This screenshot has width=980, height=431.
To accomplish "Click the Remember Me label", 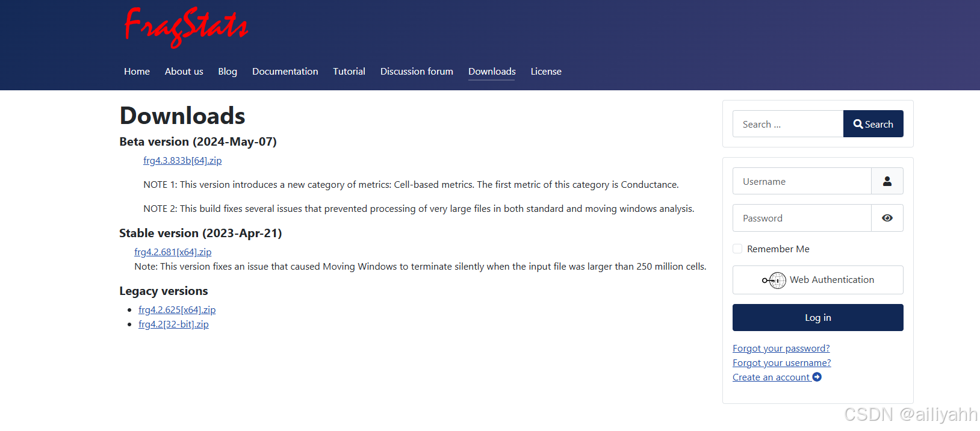I will pyautogui.click(x=778, y=249).
